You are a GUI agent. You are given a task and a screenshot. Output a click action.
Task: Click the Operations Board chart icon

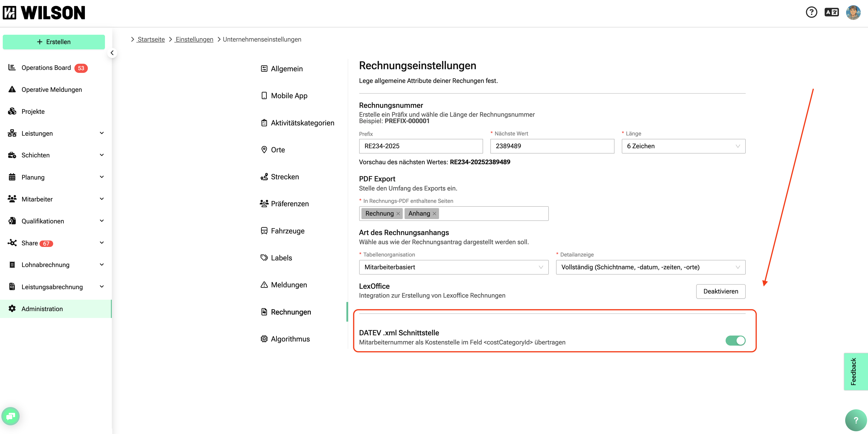pos(12,67)
